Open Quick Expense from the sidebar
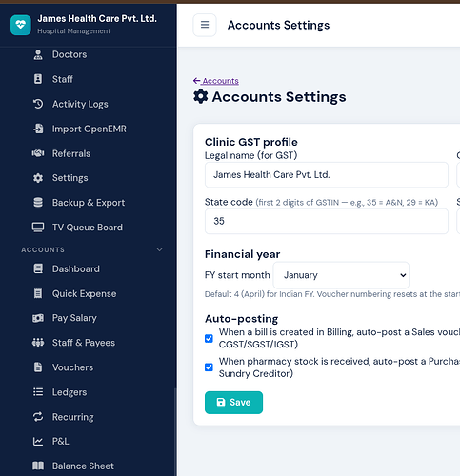The width and height of the screenshot is (460, 476). (84, 294)
